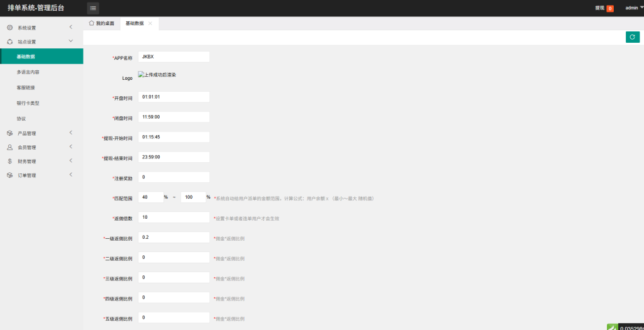Open the admin user dropdown
644x330 pixels.
coord(634,8)
